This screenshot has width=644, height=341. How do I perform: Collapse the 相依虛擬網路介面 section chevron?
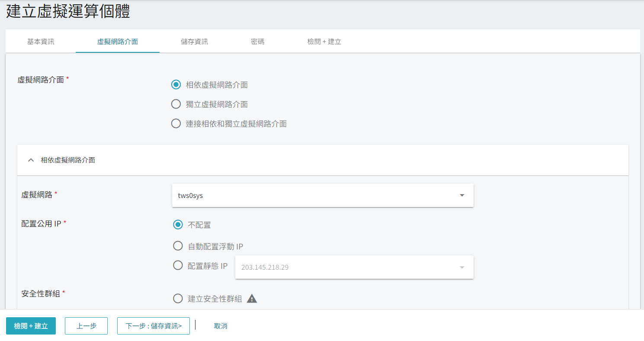[x=31, y=160]
